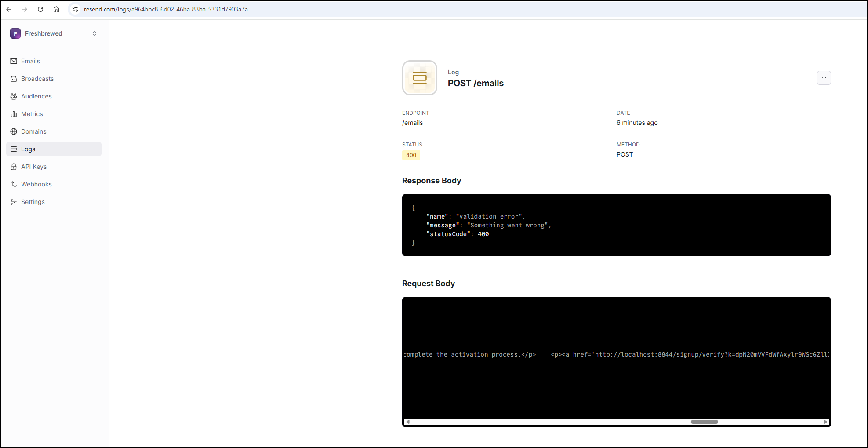Select Domains in the sidebar
Viewport: 868px width, 448px height.
[54, 131]
